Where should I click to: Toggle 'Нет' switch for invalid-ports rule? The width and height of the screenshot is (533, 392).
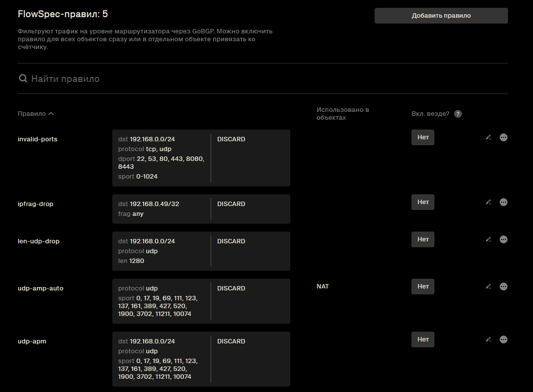coord(423,137)
